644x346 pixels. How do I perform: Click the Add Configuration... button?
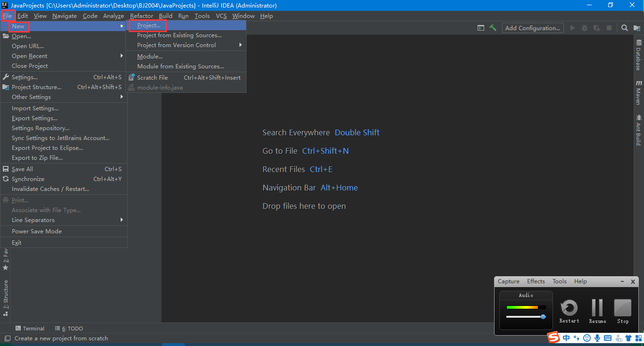tap(533, 28)
